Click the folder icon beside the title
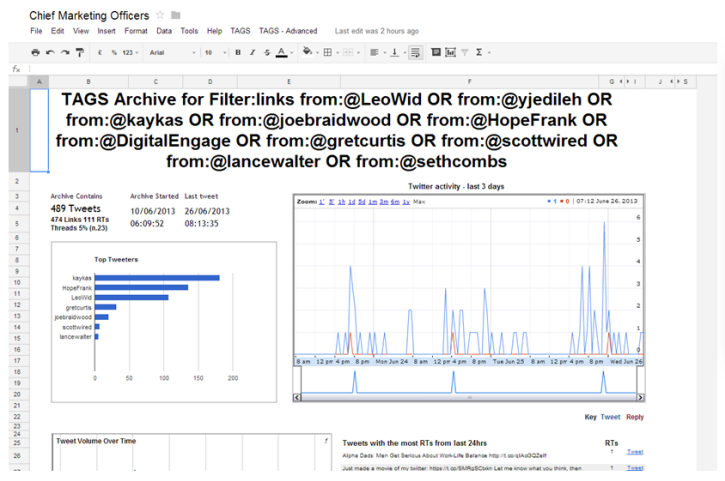This screenshot has height=481, width=725. 176,15
